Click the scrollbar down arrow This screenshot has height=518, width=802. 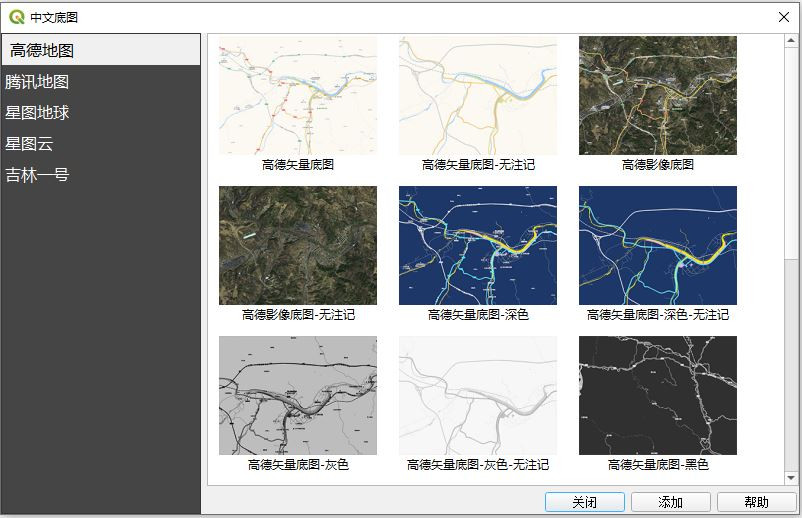point(792,478)
